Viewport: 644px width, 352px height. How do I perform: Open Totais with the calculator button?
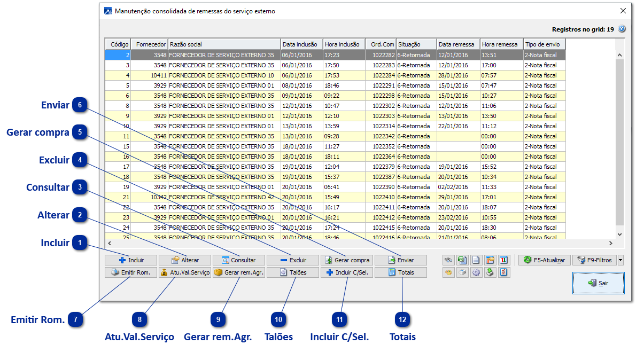[401, 272]
